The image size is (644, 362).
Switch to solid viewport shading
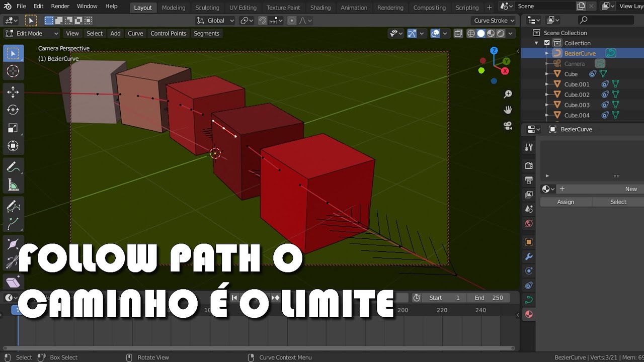(481, 34)
